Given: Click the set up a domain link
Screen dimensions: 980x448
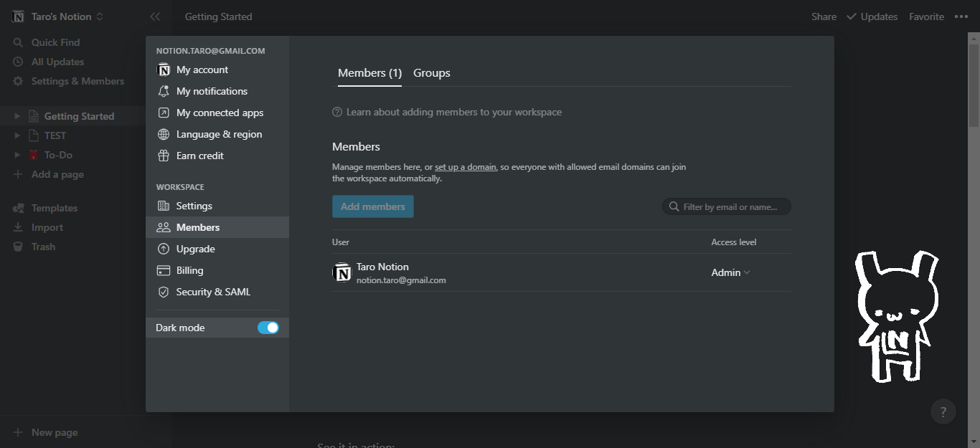Looking at the screenshot, I should pyautogui.click(x=466, y=167).
